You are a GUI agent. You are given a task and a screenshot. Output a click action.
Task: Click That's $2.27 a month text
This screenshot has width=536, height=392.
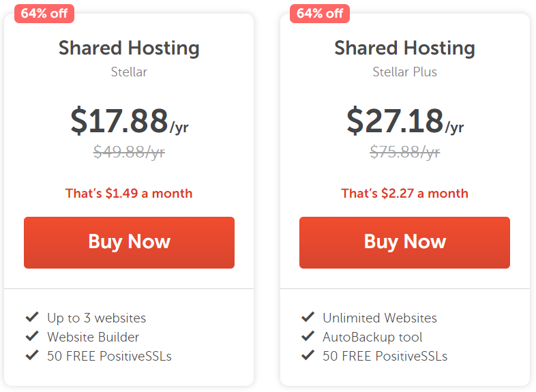pos(405,194)
